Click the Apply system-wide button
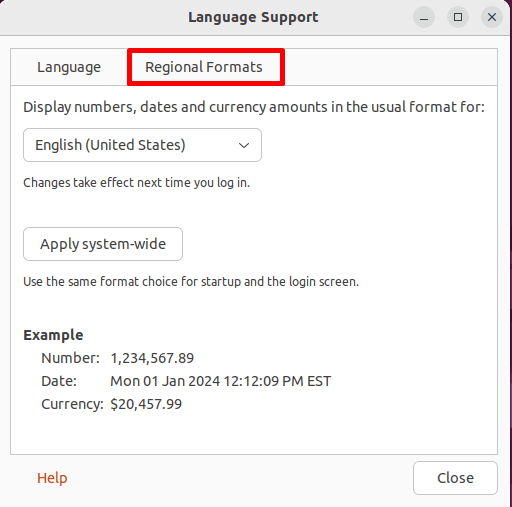This screenshot has height=507, width=512. pyautogui.click(x=103, y=244)
